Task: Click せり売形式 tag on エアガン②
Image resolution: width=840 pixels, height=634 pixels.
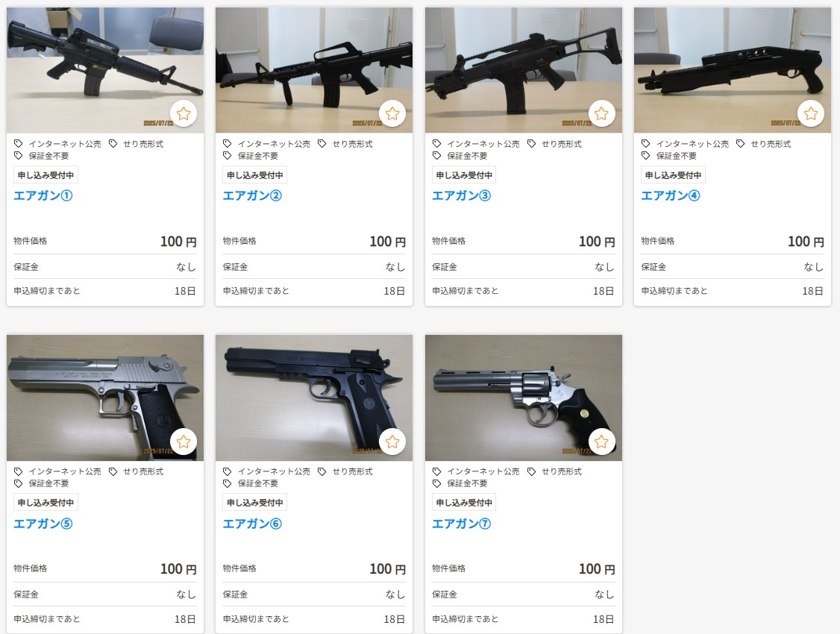Action: (x=345, y=144)
